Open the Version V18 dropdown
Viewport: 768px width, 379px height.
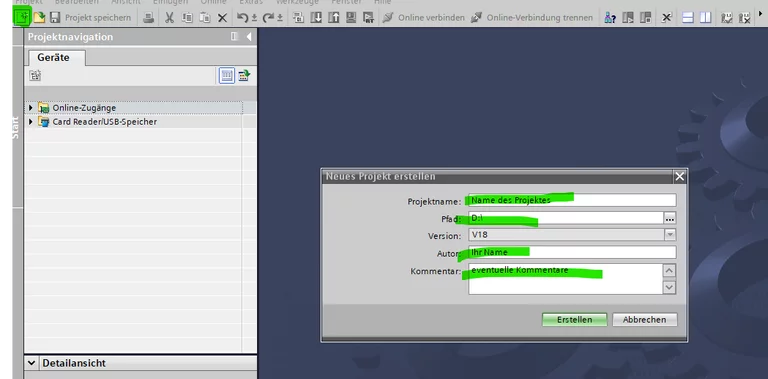point(670,235)
